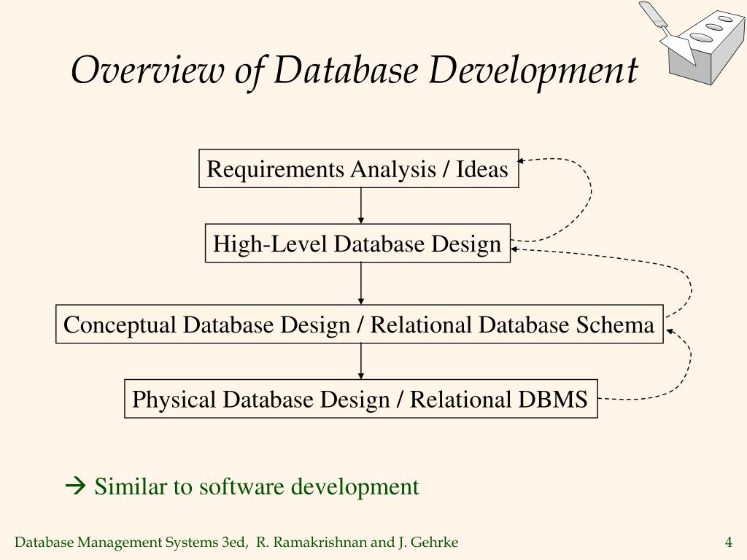Click the slide number 4
The height and width of the screenshot is (560, 747).
[x=729, y=542]
